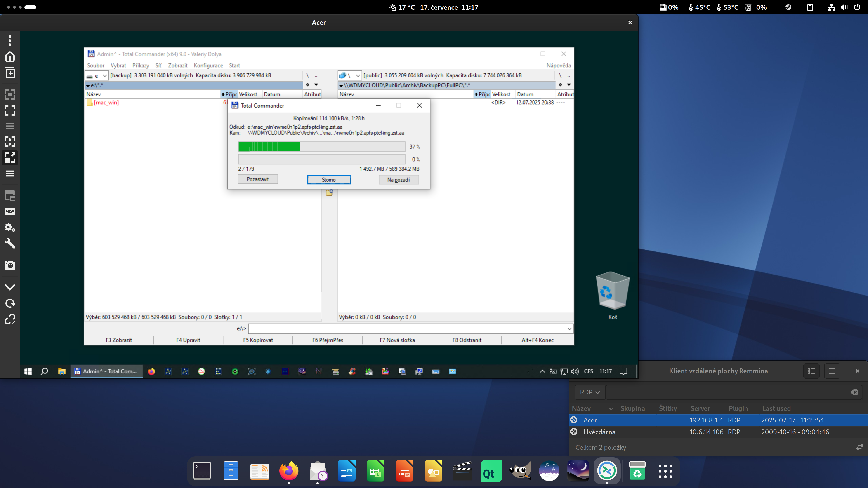The image size is (868, 488).
Task: Open Příkazy menu
Action: tap(141, 65)
